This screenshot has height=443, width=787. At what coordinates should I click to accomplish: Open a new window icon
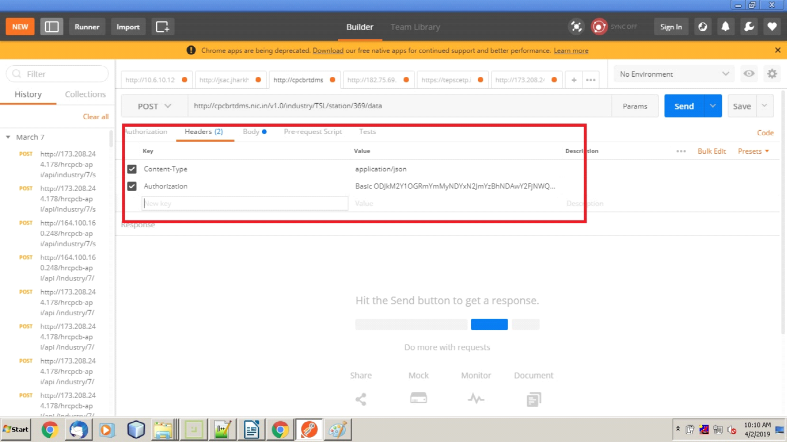162,27
